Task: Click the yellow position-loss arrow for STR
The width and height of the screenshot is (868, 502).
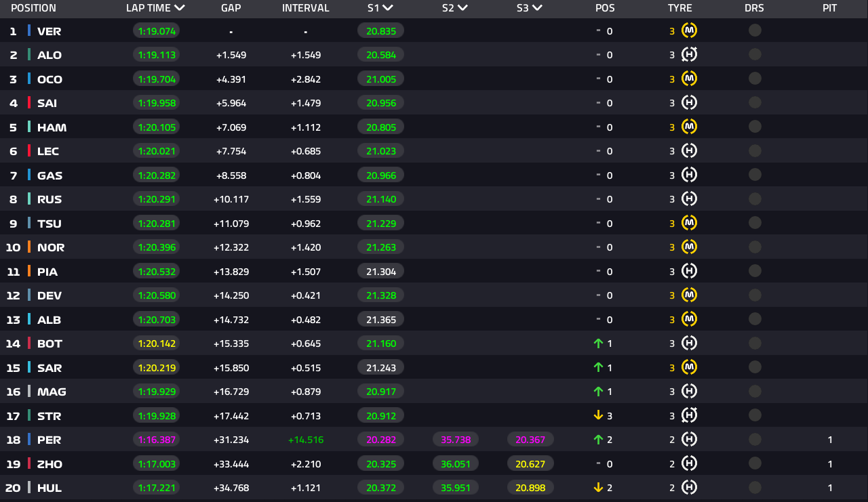Action: tap(598, 415)
